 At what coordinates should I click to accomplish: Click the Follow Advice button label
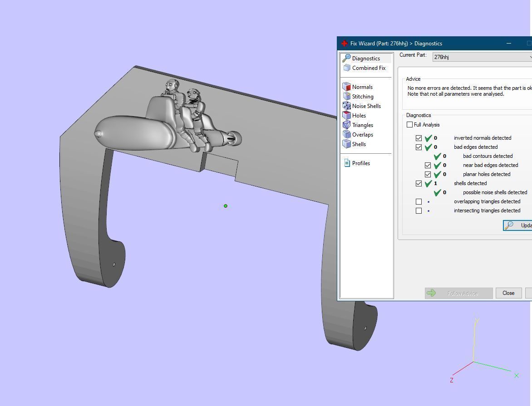pyautogui.click(x=463, y=293)
